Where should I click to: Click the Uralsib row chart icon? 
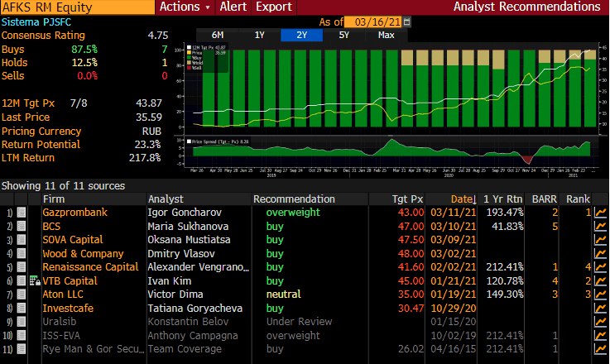600,322
